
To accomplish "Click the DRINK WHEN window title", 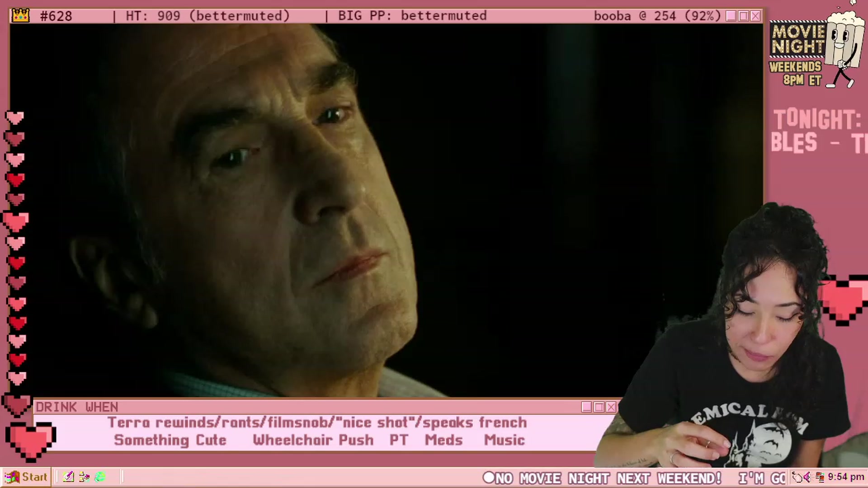I will [77, 407].
